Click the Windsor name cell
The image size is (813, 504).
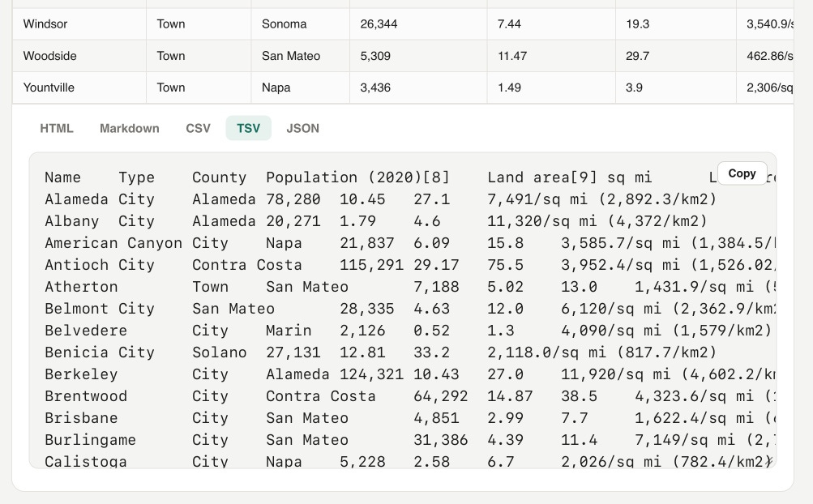tap(79, 23)
